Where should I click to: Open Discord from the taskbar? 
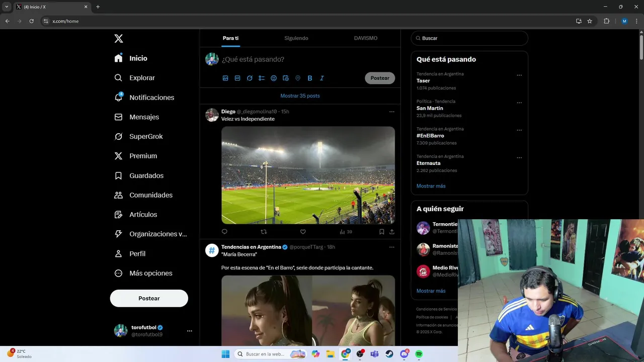[404, 354]
